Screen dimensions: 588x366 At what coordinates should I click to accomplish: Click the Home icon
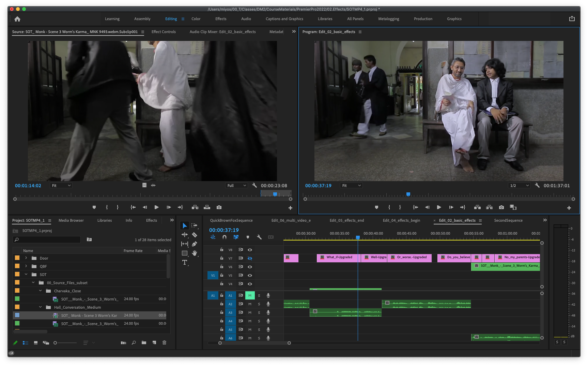point(17,19)
